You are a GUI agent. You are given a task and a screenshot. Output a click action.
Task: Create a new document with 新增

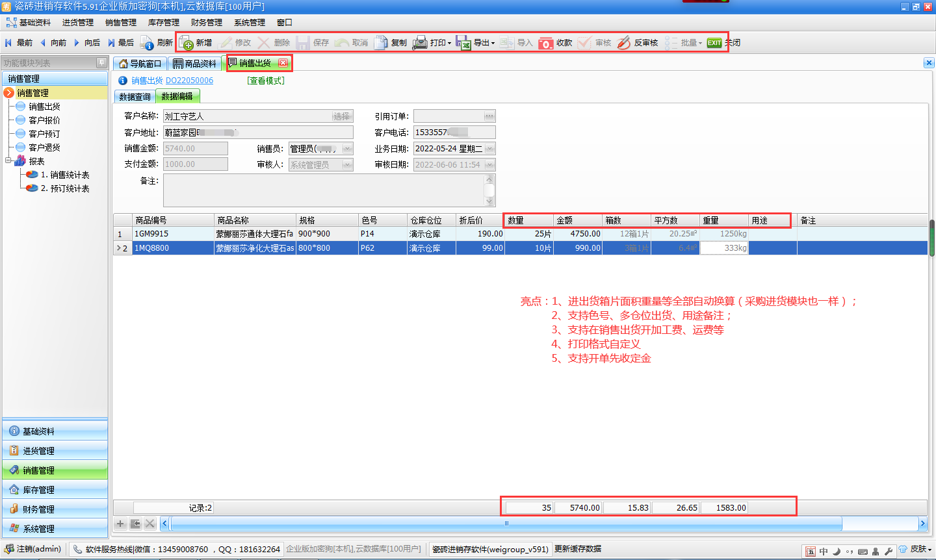click(196, 43)
